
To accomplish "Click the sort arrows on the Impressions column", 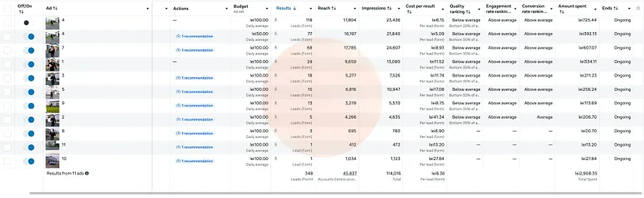I will (389, 8).
